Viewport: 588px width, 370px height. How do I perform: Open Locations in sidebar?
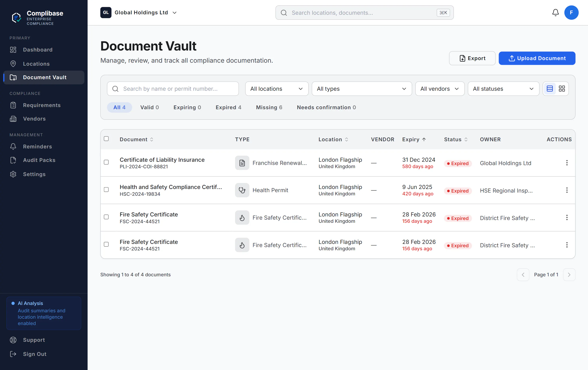(x=44, y=64)
